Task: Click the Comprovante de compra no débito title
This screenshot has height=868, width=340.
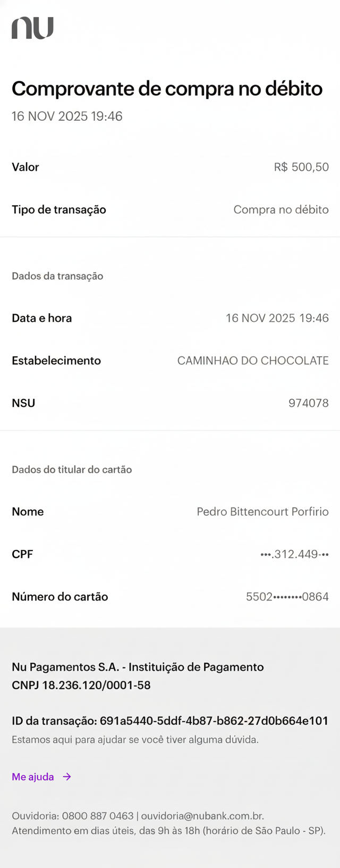Action: point(167,89)
